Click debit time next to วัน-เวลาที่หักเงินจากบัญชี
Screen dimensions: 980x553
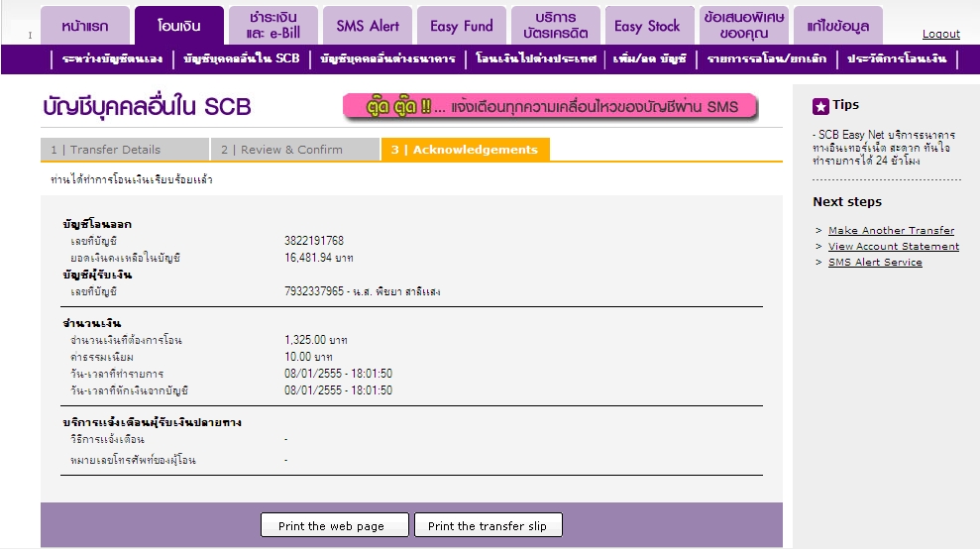point(338,390)
